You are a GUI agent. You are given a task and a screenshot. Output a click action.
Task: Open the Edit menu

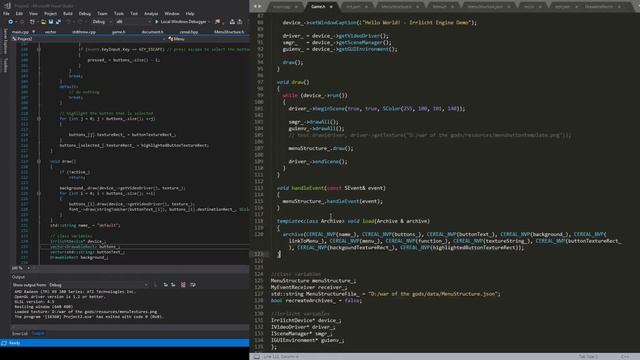pos(19,13)
